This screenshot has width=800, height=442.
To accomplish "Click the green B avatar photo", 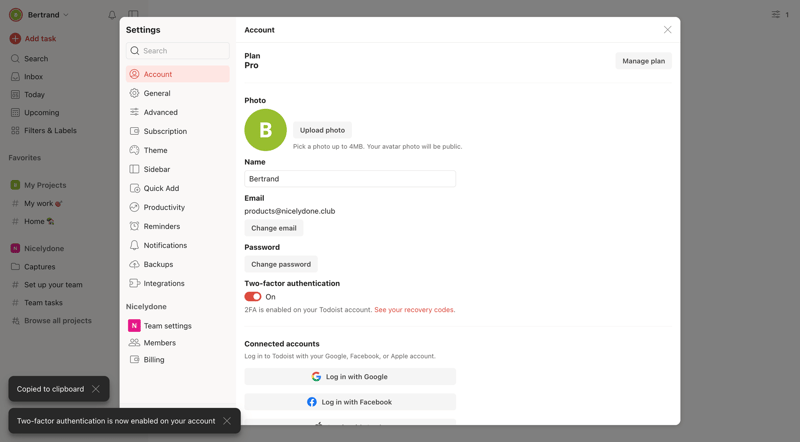I will click(x=265, y=130).
